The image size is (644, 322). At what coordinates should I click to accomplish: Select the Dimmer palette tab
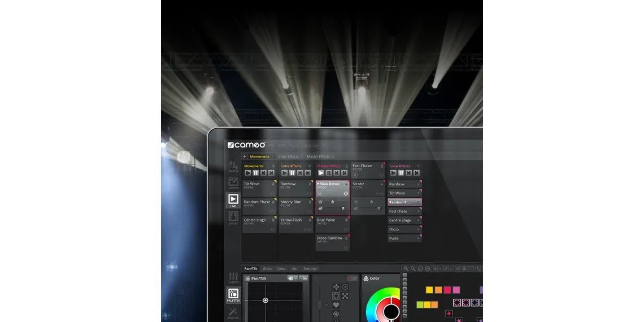point(310,268)
